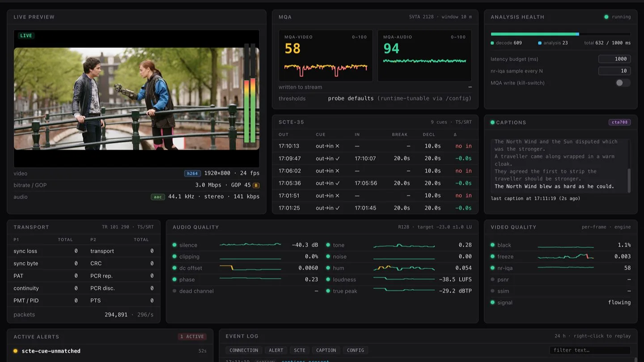Click the sync loss row in Transport
Screen dimensions: 644x362
[46, 251]
